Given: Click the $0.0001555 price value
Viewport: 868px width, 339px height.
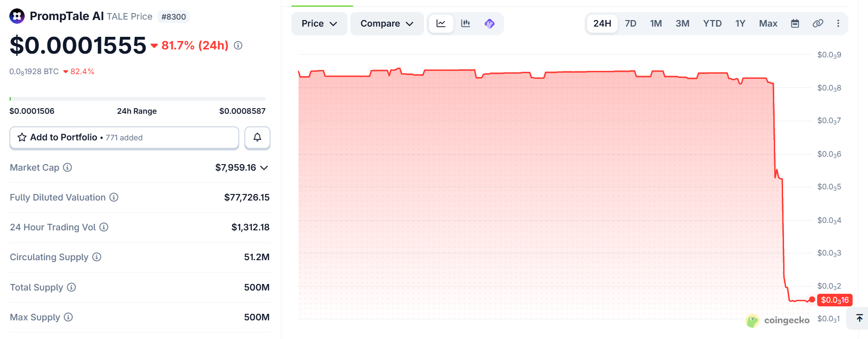Looking at the screenshot, I should coord(78,45).
